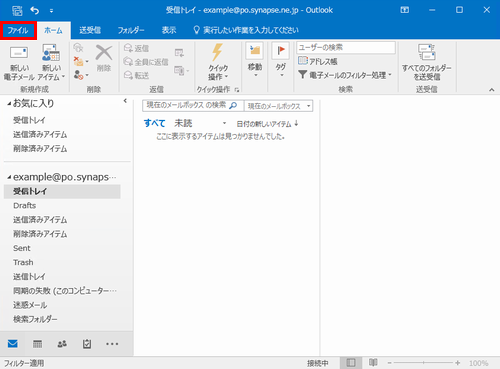The height and width of the screenshot is (369, 500).
Task: Open the 日付の新しいアイテム sort dropdown
Action: pyautogui.click(x=264, y=124)
